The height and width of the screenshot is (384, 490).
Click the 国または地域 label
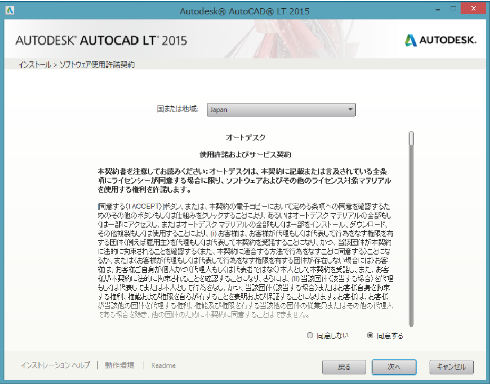pos(177,109)
